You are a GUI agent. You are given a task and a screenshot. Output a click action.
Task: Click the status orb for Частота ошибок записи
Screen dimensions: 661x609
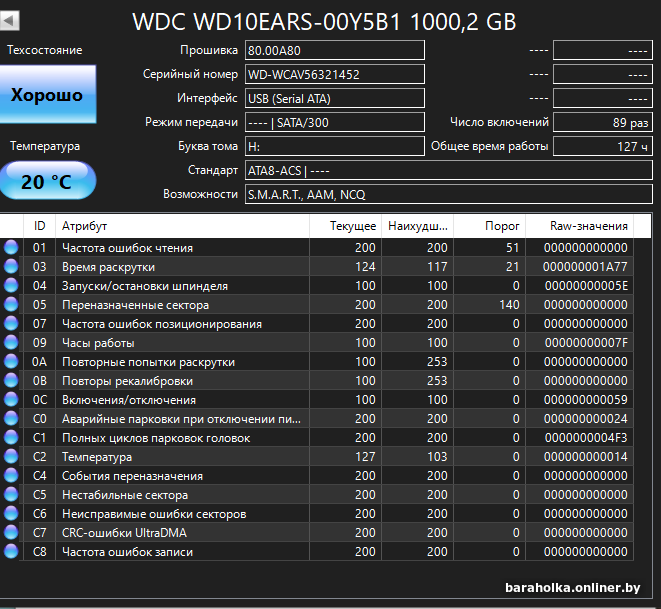click(x=11, y=552)
